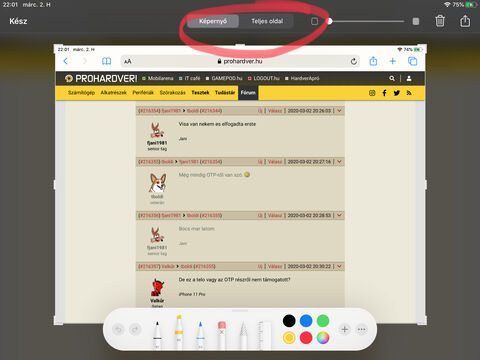The height and width of the screenshot is (360, 480).
Task: Open the Tesztek menu item
Action: tap(200, 93)
